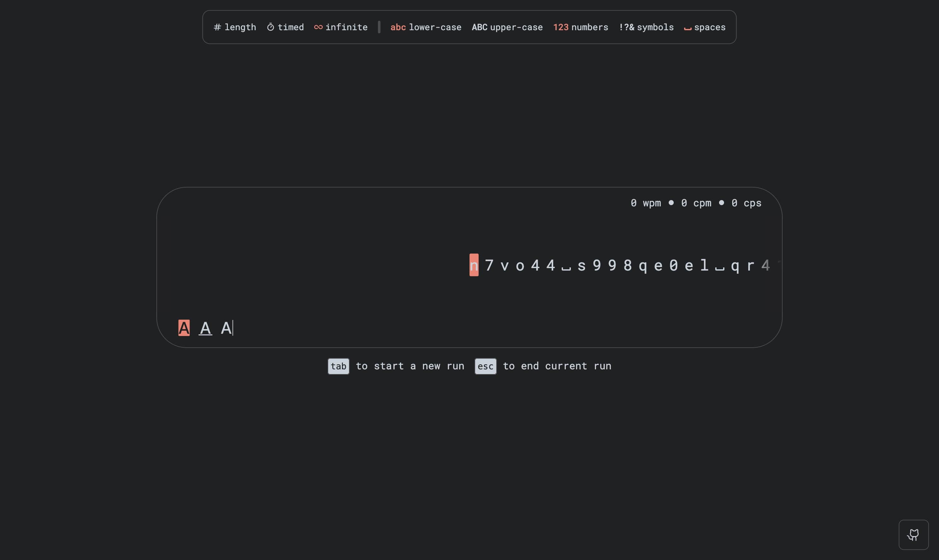This screenshot has width=939, height=560.
Task: Click the !?& symbols icon
Action: pos(627,27)
